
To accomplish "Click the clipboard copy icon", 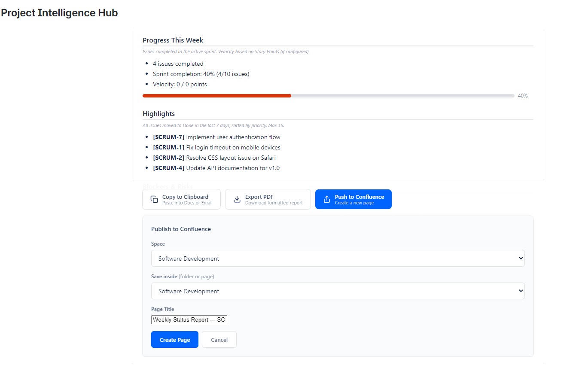I will tap(154, 199).
